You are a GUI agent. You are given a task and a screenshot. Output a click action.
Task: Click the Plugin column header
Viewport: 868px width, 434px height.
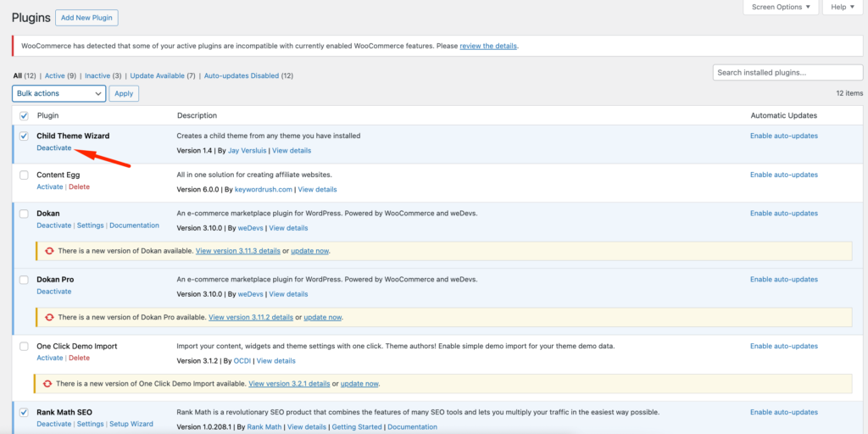48,115
